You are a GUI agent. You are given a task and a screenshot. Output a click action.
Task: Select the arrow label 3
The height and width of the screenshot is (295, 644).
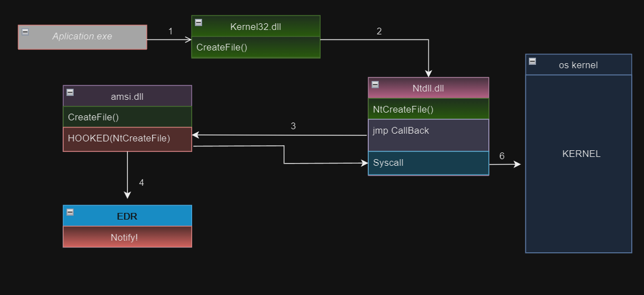293,126
